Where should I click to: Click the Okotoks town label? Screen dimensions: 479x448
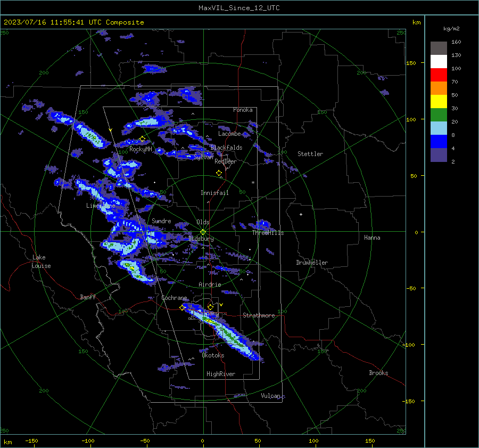click(x=213, y=355)
